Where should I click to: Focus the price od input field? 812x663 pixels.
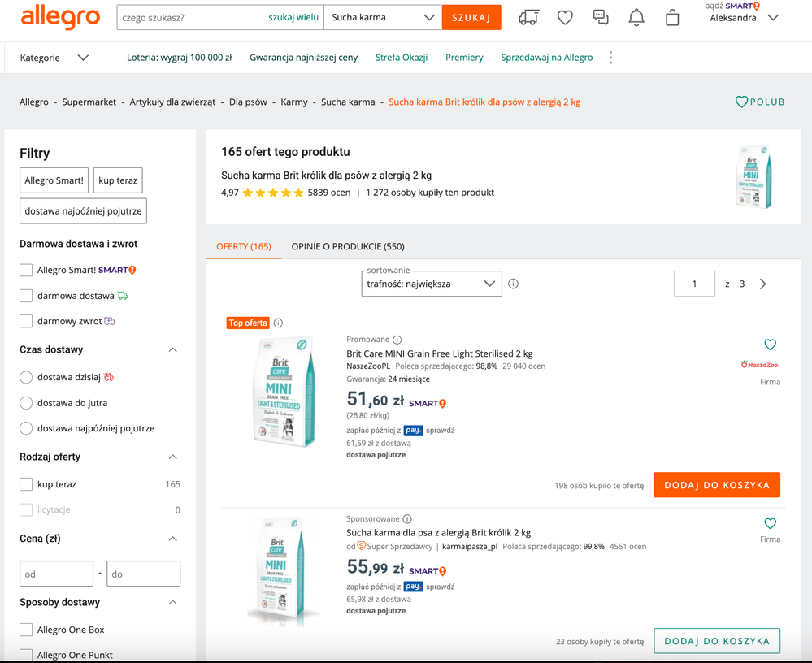pyautogui.click(x=56, y=574)
